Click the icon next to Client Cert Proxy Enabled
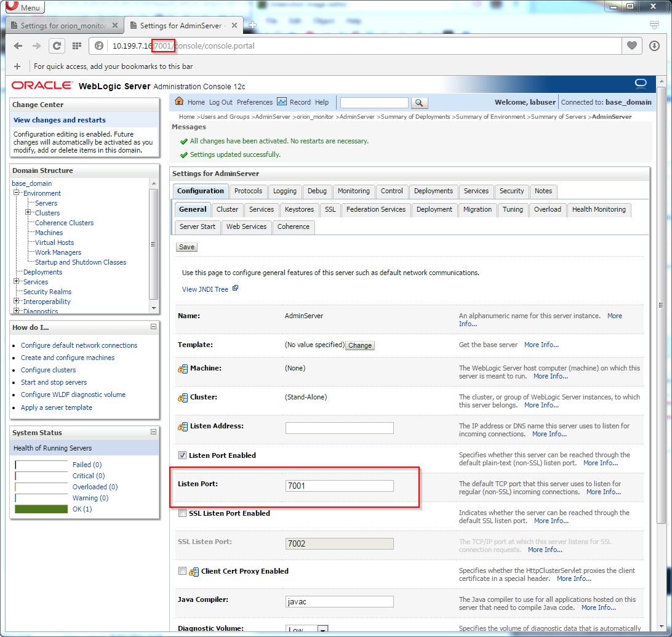672x637 pixels. 194,571
